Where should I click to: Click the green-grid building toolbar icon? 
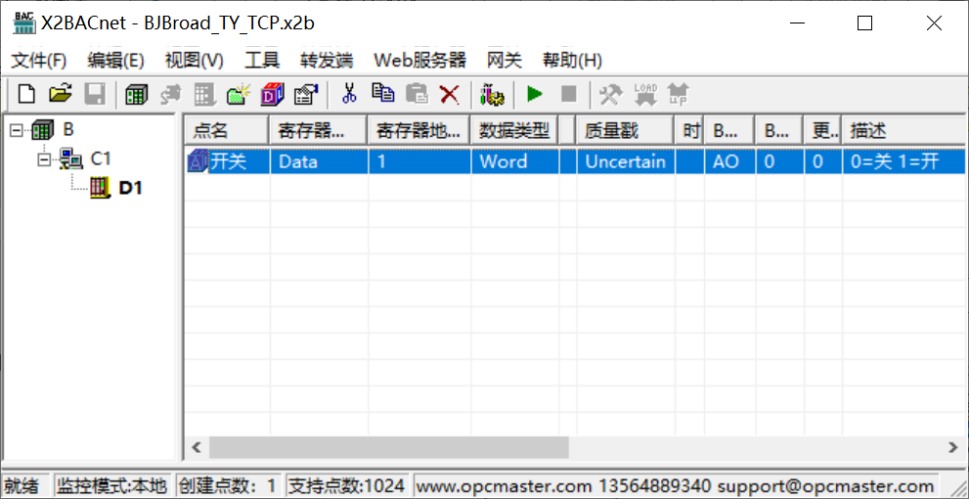pyautogui.click(x=136, y=95)
